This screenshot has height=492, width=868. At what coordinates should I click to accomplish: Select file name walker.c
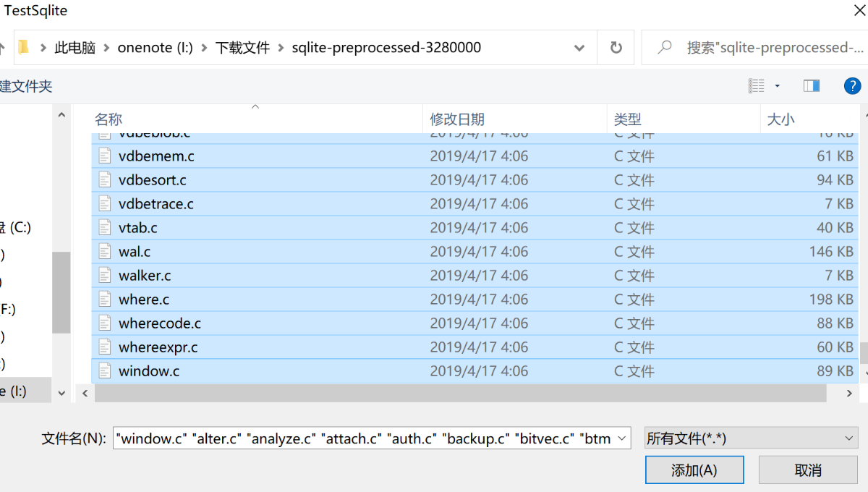point(145,275)
